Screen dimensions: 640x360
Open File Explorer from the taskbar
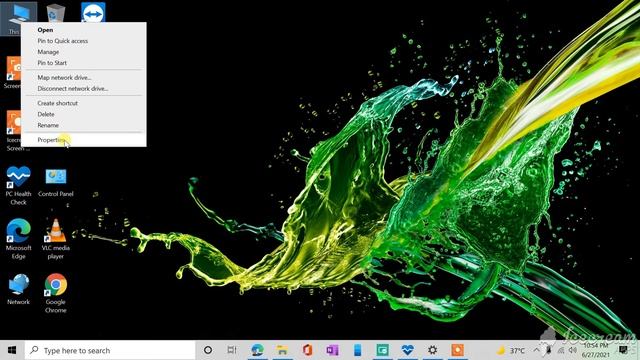point(282,350)
